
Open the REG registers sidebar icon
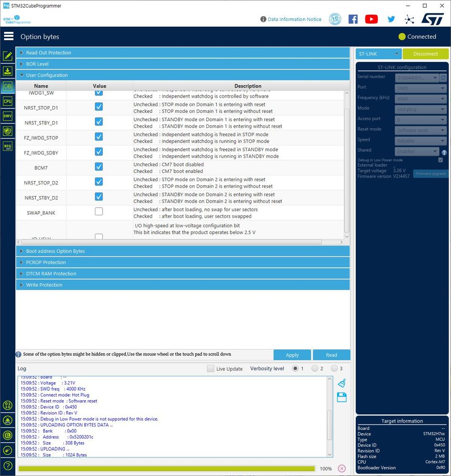coord(8,146)
